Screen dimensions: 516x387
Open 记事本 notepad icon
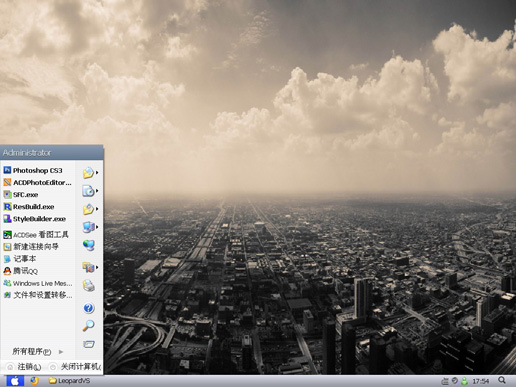click(7, 259)
